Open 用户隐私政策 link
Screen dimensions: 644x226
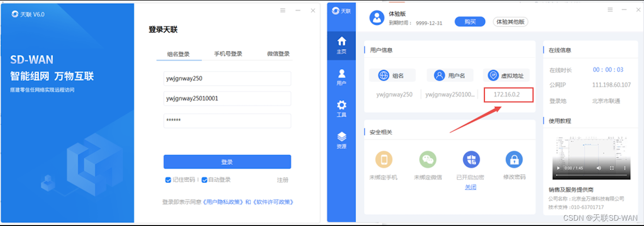223,202
